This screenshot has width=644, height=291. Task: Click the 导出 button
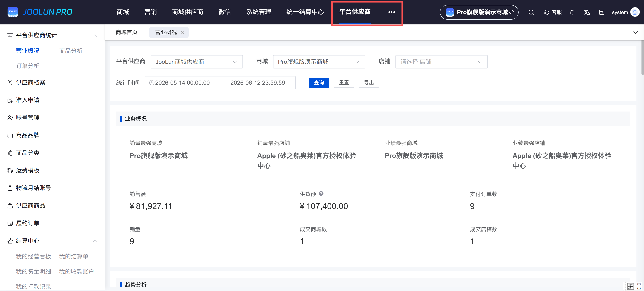coord(369,83)
